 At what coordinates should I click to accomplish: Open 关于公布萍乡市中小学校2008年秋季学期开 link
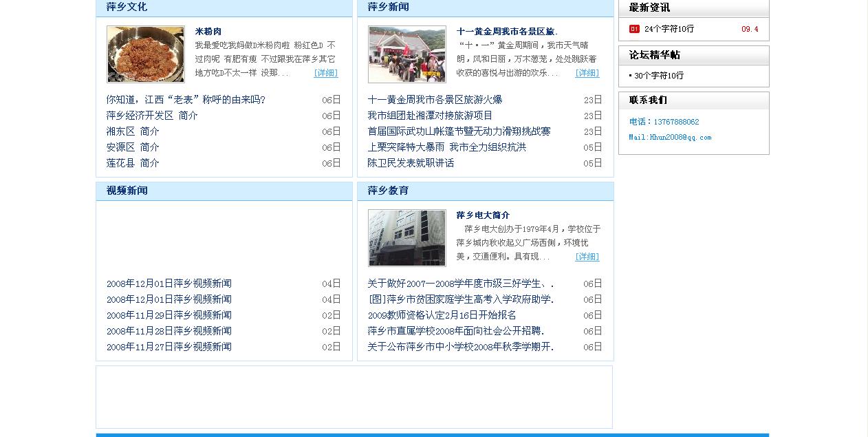point(461,347)
